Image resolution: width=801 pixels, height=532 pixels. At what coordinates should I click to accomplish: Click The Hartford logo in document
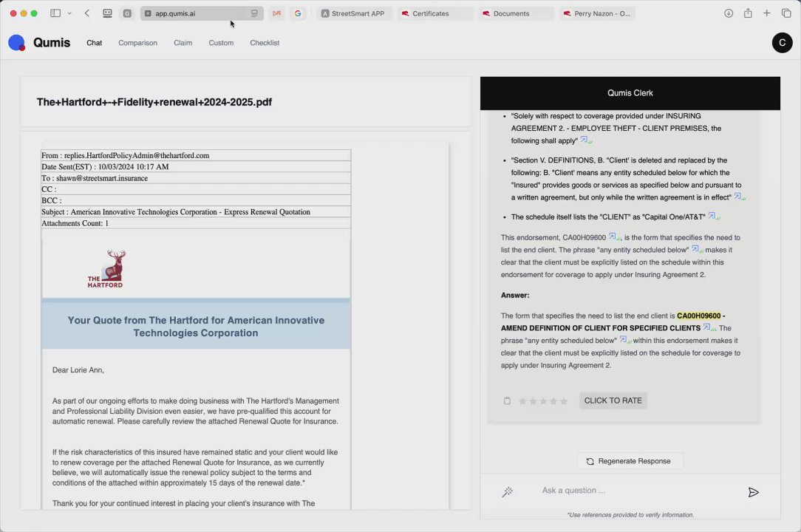(106, 269)
